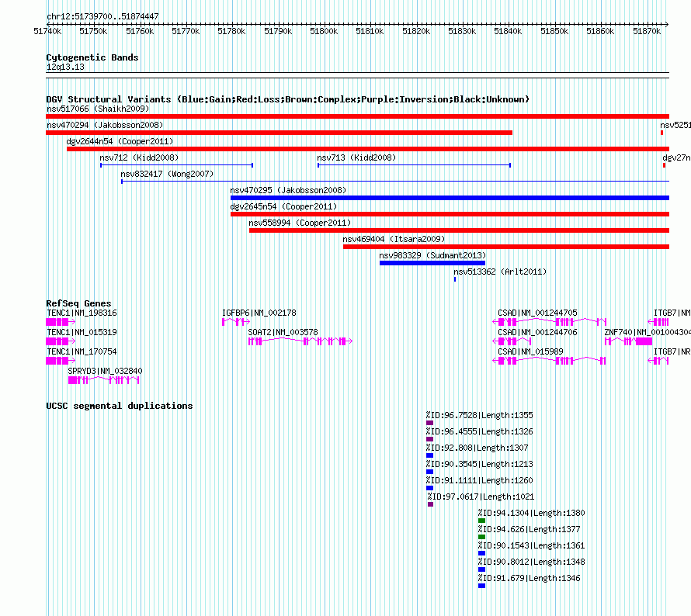The width and height of the screenshot is (691, 616).
Task: Click the dgv27n small red marker
Action: pyautogui.click(x=664, y=165)
